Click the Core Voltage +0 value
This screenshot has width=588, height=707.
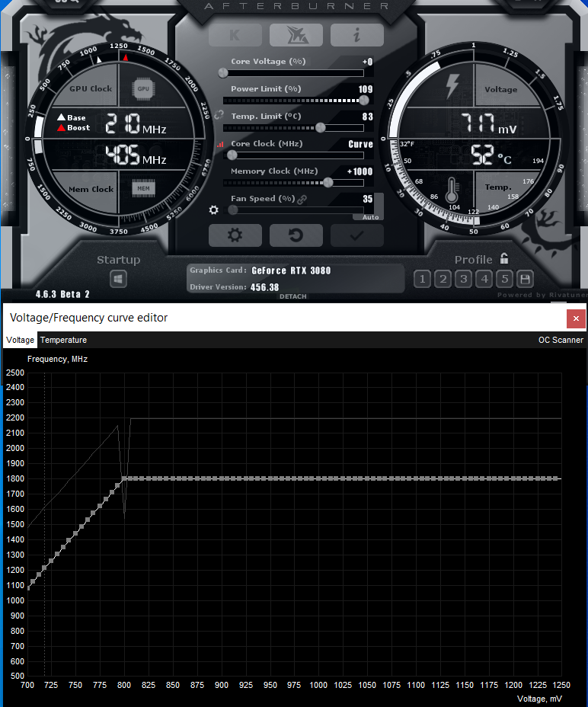pyautogui.click(x=367, y=62)
